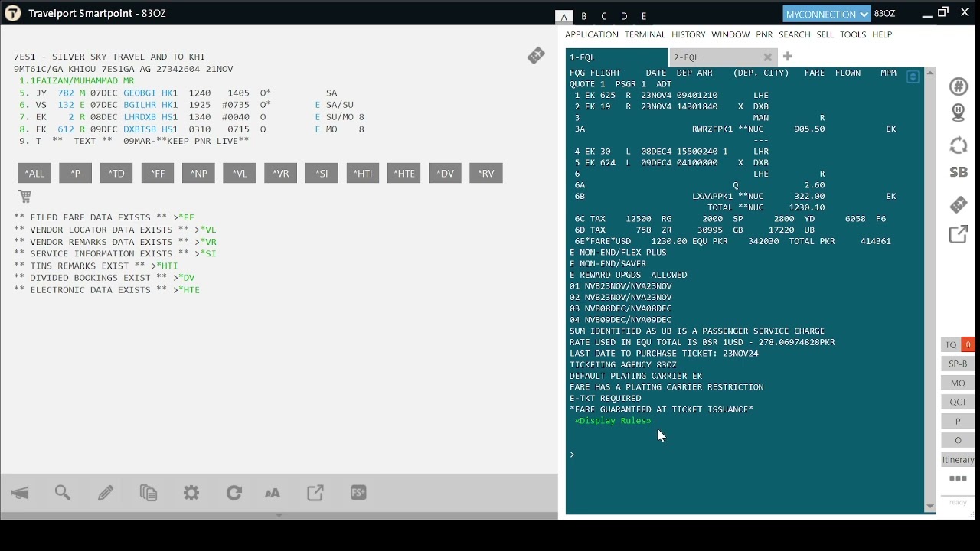
Task: Select window B tab
Action: click(584, 16)
